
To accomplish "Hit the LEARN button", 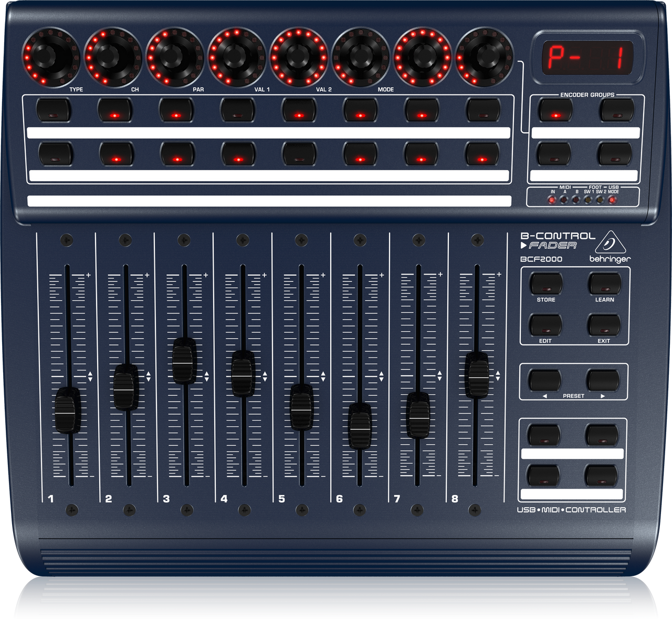I will [604, 283].
